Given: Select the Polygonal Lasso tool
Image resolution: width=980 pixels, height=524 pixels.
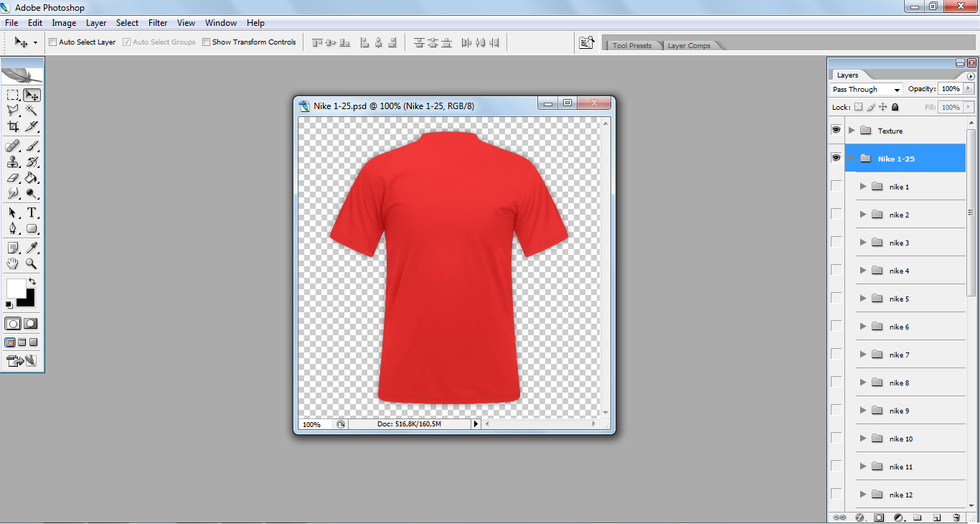Looking at the screenshot, I should pos(13,110).
